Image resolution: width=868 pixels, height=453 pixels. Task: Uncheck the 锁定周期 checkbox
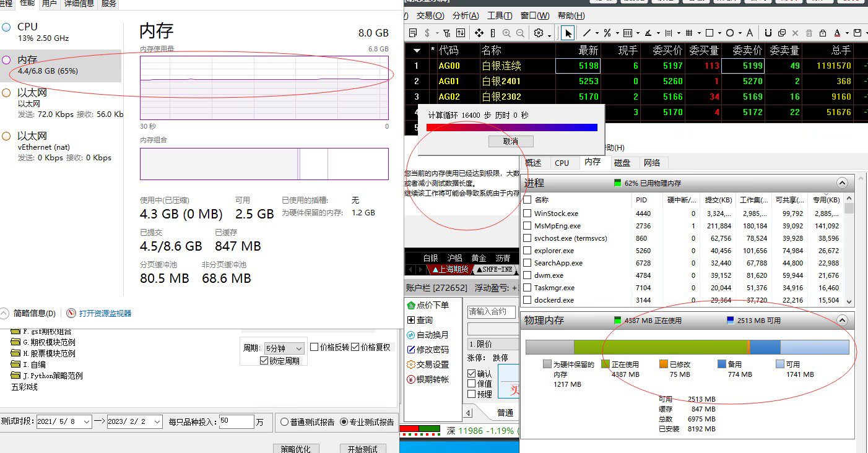(x=264, y=361)
